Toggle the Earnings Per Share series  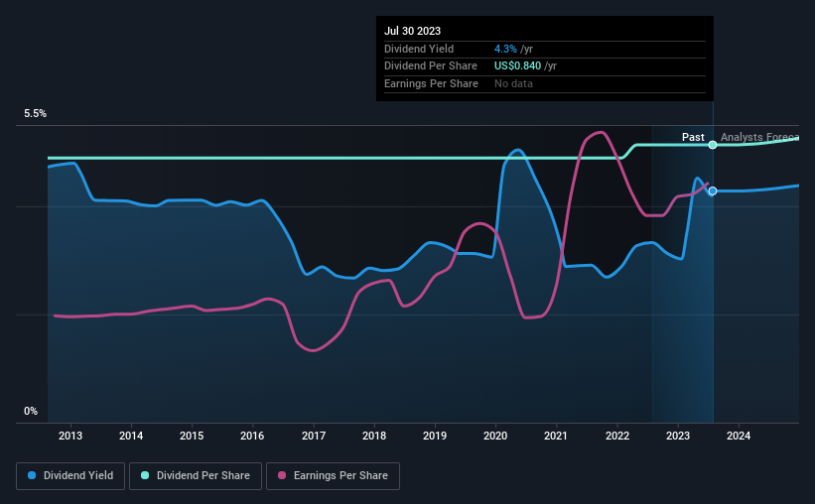333,476
